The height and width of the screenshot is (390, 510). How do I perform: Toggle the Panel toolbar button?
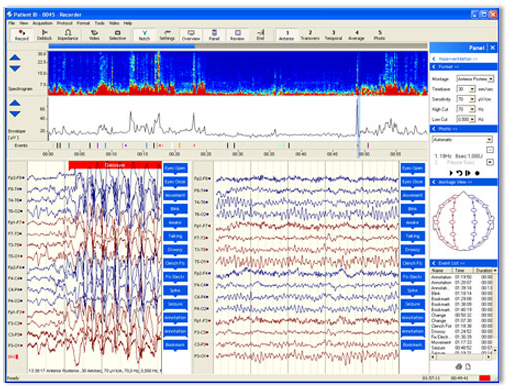pos(214,35)
